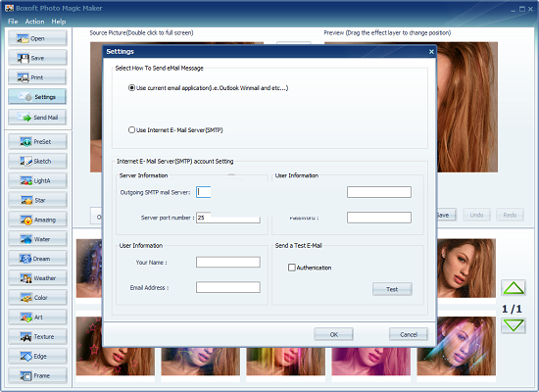Choose the Sketch effect category

coord(37,161)
